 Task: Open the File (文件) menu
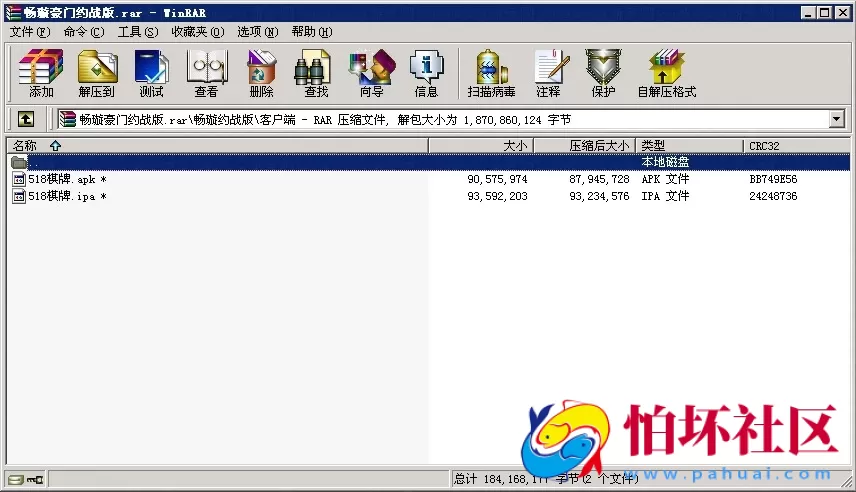[x=30, y=32]
